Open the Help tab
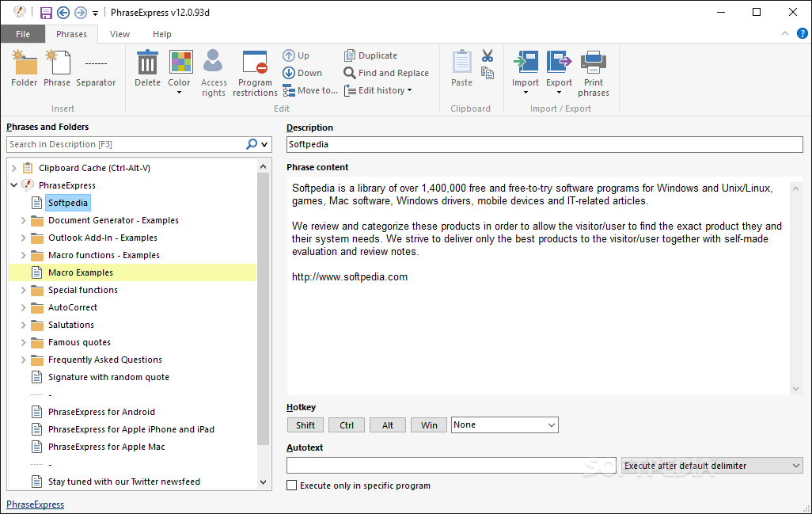The width and height of the screenshot is (812, 514). [162, 34]
